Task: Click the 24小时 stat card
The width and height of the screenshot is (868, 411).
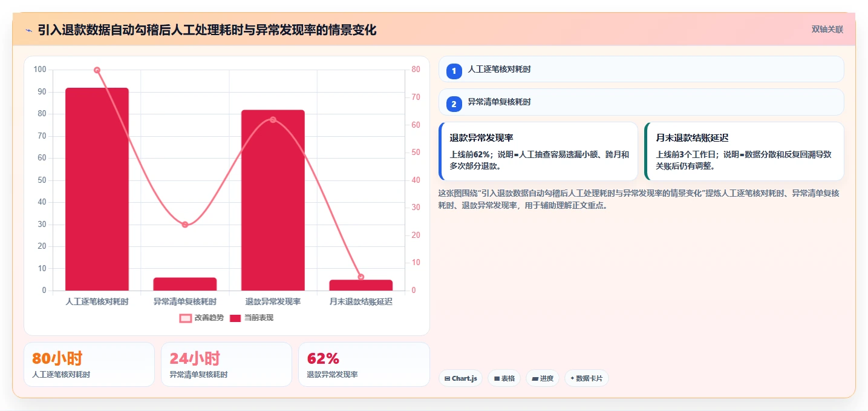Action: (227, 364)
